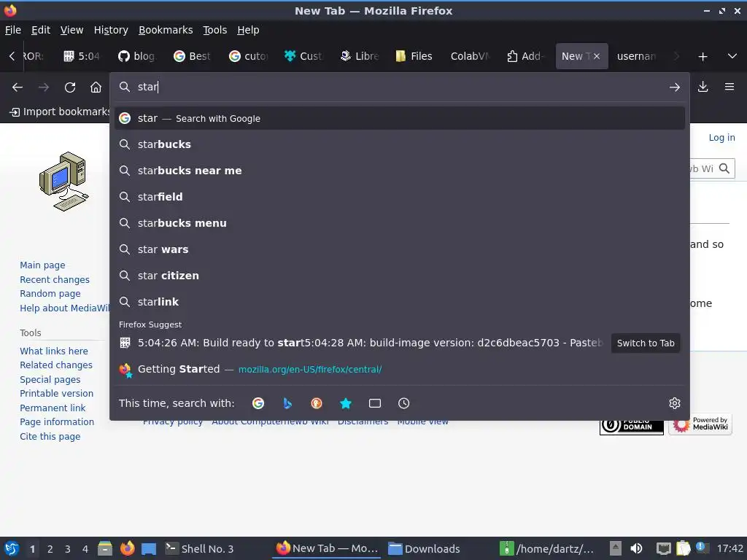This screenshot has width=747, height=560.
Task: Search in Bookmarks using star icon
Action: click(x=345, y=403)
